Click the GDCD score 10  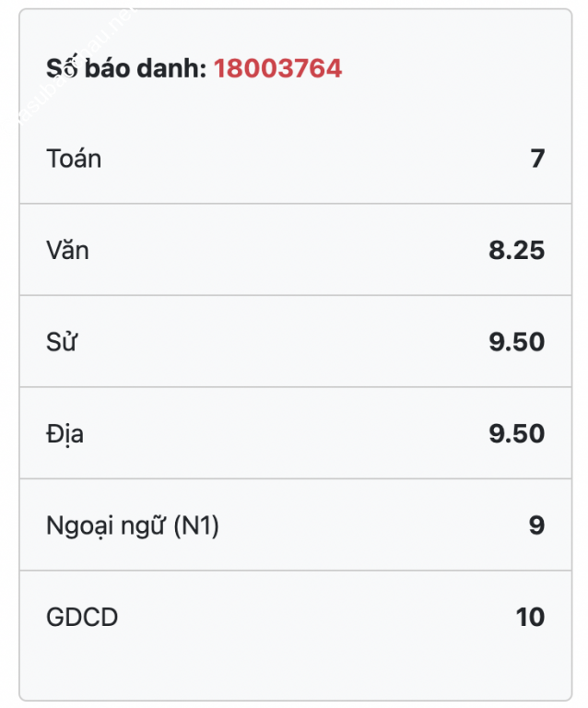[530, 617]
